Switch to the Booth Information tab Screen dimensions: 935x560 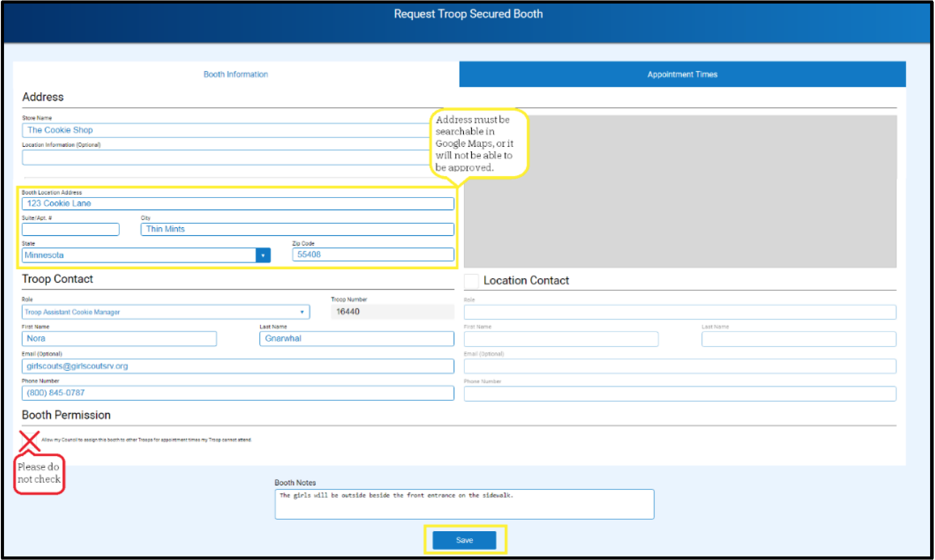point(236,74)
